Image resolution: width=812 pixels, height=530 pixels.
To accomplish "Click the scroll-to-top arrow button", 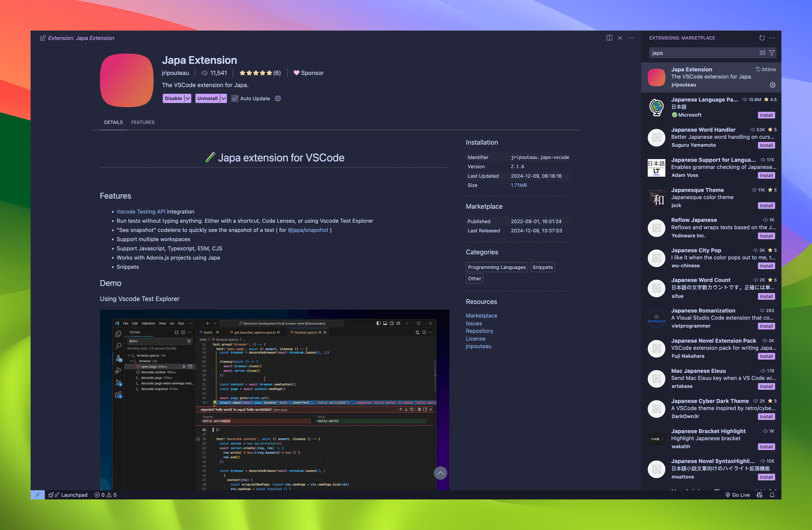I will (x=440, y=473).
